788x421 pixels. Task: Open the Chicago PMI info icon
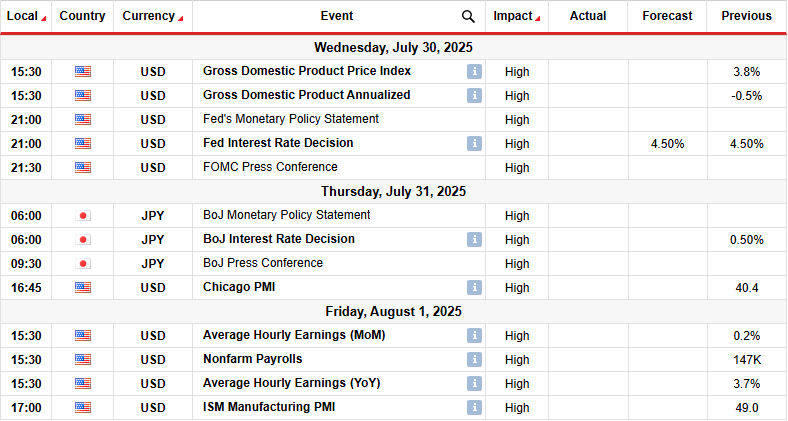tap(474, 288)
